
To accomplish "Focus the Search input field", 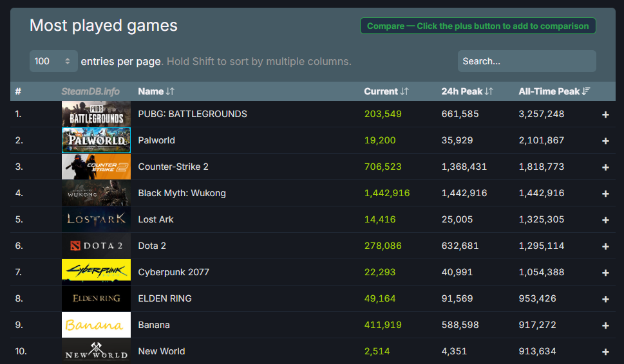I will (526, 61).
